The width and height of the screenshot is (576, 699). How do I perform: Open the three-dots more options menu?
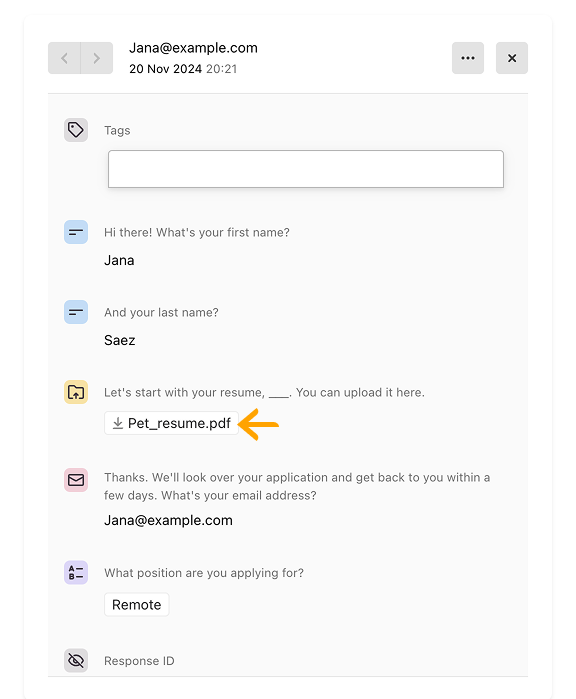(x=468, y=58)
